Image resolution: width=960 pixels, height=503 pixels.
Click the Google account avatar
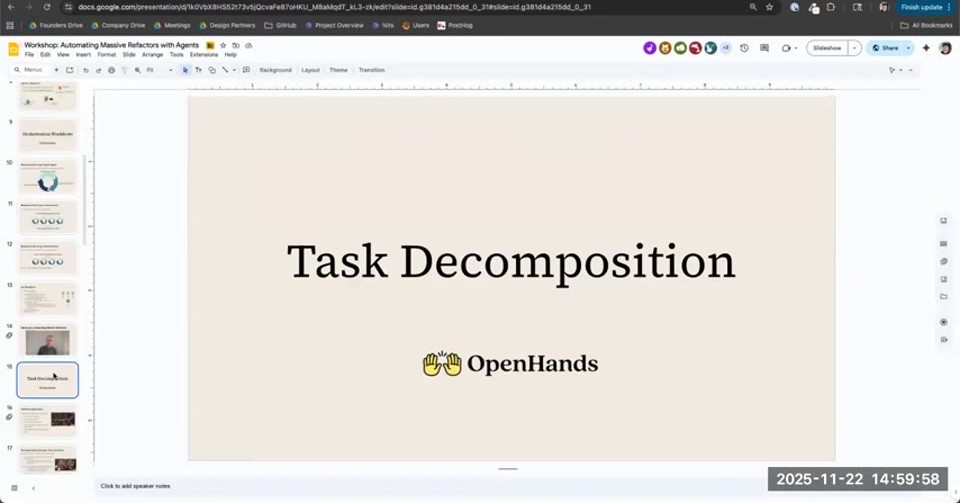click(x=945, y=48)
